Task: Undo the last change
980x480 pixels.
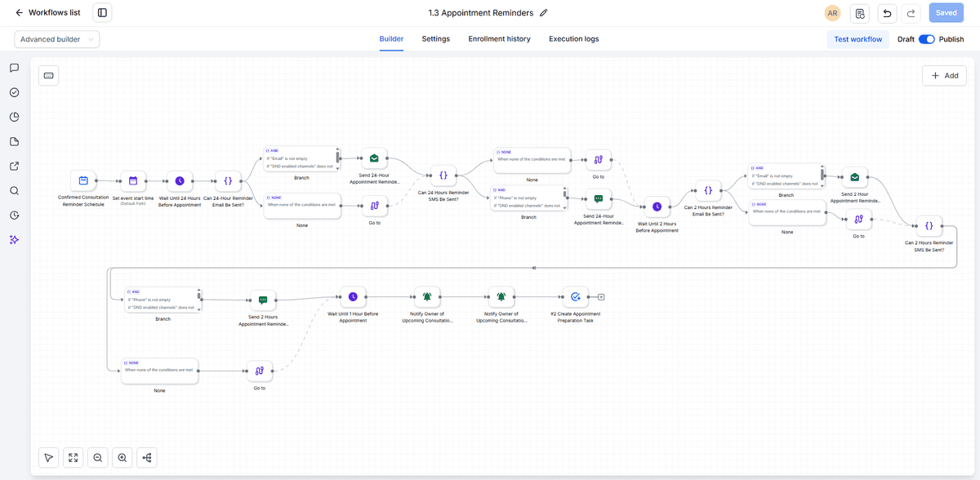Action: click(887, 13)
